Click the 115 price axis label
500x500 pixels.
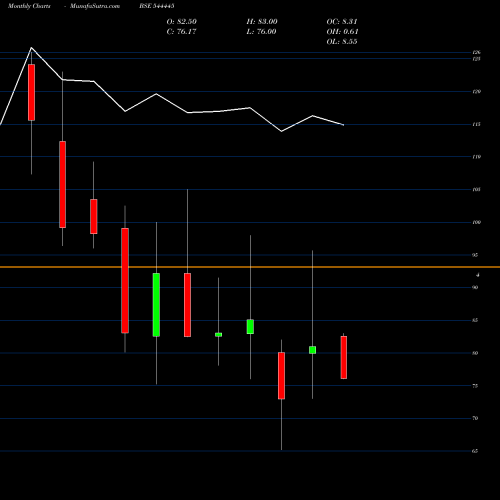[x=476, y=124]
